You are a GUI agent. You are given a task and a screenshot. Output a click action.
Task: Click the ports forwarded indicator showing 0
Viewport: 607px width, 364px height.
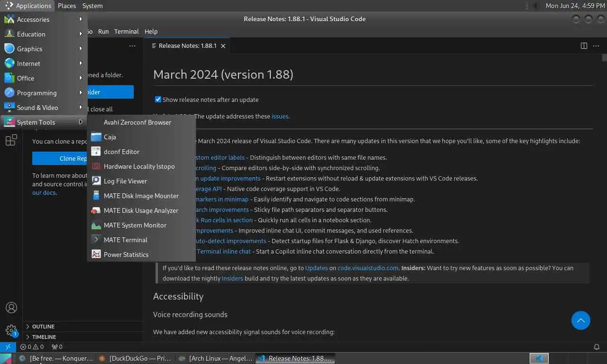(x=57, y=346)
